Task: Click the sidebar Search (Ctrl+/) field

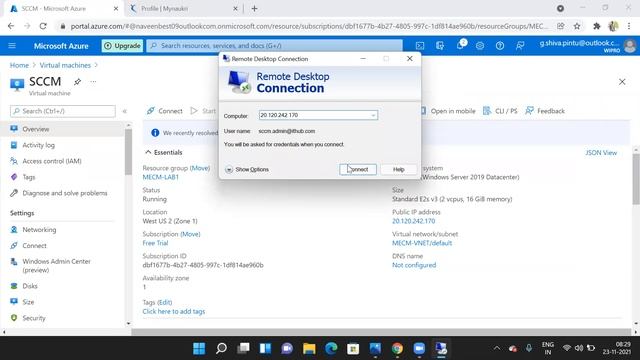Action: (x=63, y=111)
